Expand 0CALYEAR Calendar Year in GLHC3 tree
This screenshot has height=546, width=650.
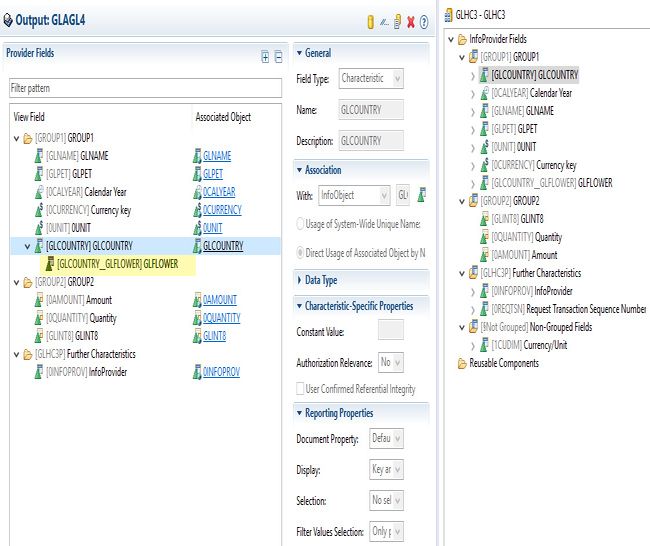(473, 94)
